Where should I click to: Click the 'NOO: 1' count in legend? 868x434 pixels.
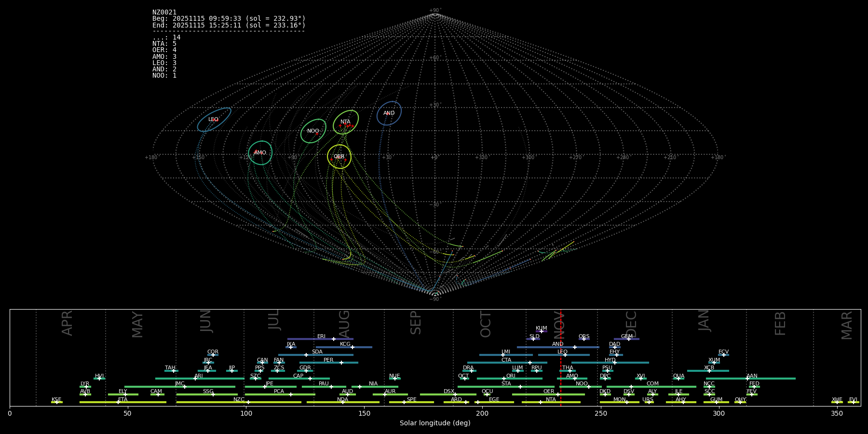point(164,75)
